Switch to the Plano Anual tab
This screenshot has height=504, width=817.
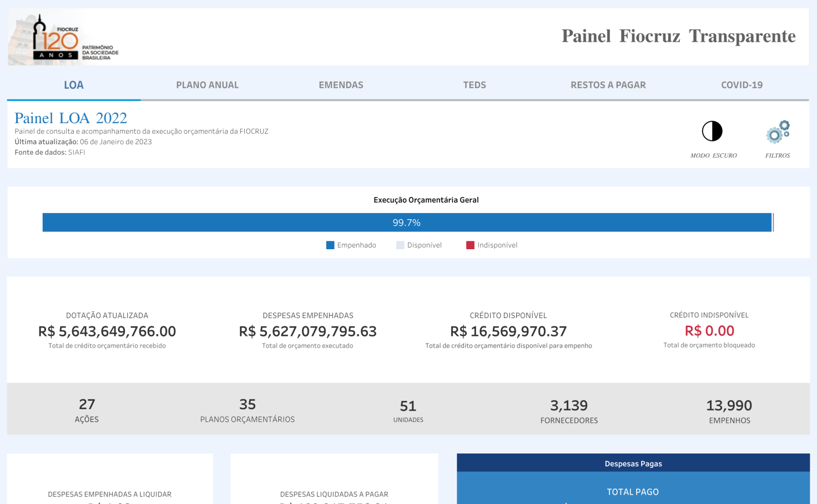pyautogui.click(x=207, y=85)
